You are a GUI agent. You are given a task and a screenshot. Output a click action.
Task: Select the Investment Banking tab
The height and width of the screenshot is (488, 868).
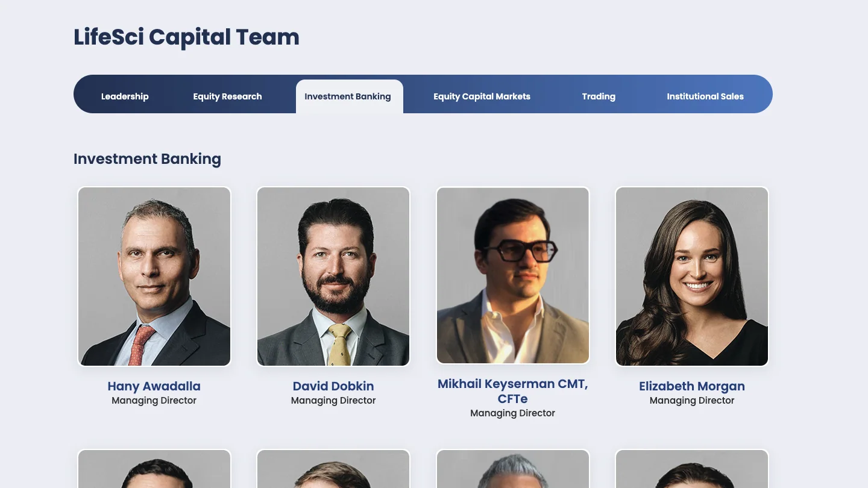[x=349, y=96]
